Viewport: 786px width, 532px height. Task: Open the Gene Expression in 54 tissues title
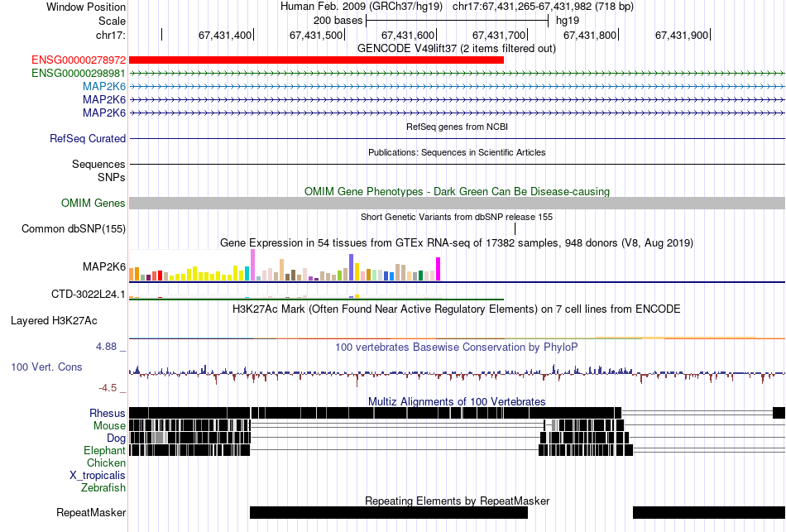(x=457, y=243)
